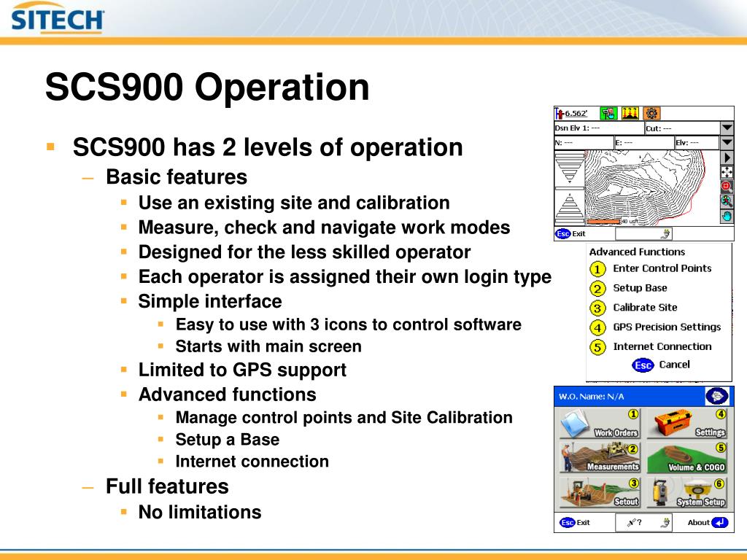Image resolution: width=747 pixels, height=560 pixels.
Task: Click the 'Internet connection' bullet text
Action: point(252,462)
